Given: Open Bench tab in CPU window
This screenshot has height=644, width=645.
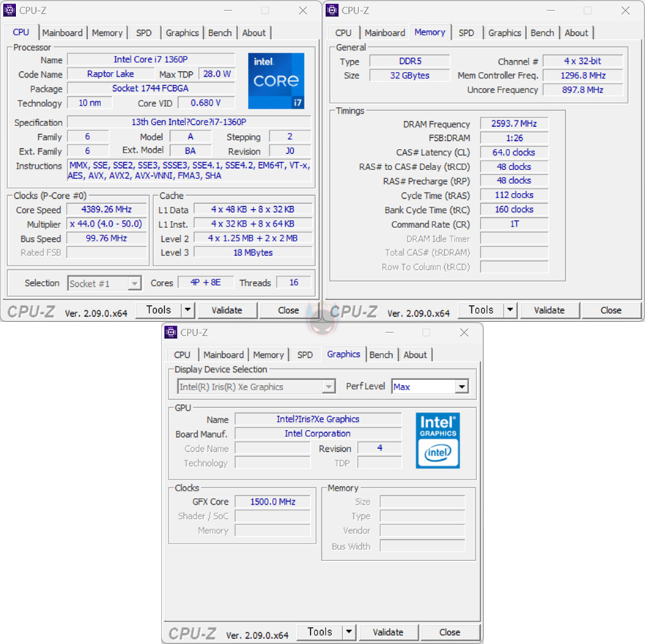Looking at the screenshot, I should pyautogui.click(x=220, y=33).
